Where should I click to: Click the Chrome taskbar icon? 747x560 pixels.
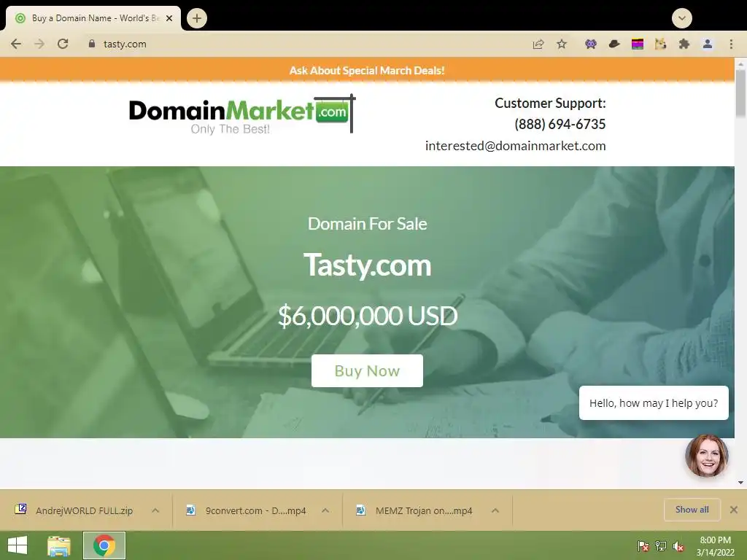[x=104, y=545]
